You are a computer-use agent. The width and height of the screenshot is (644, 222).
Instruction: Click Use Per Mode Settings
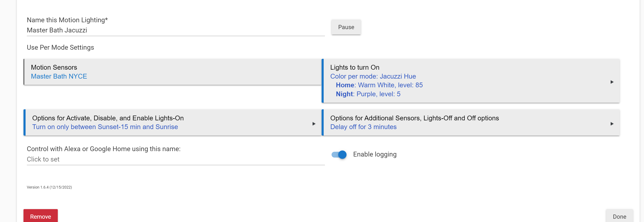60,48
